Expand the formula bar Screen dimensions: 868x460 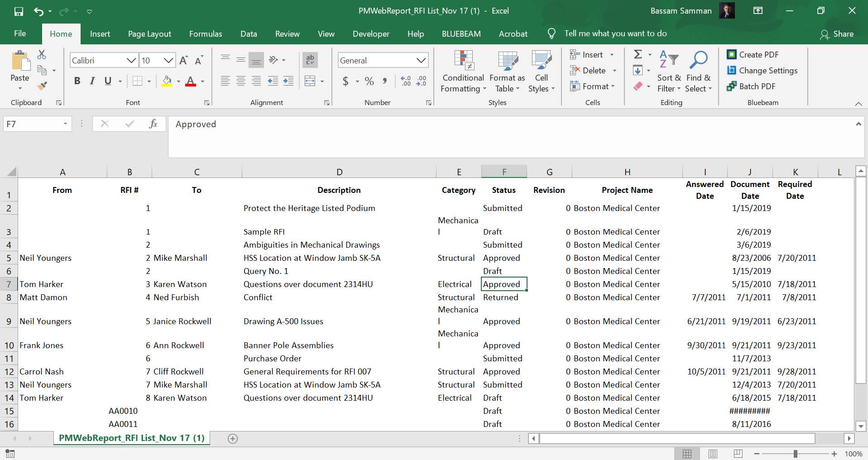[x=858, y=124]
